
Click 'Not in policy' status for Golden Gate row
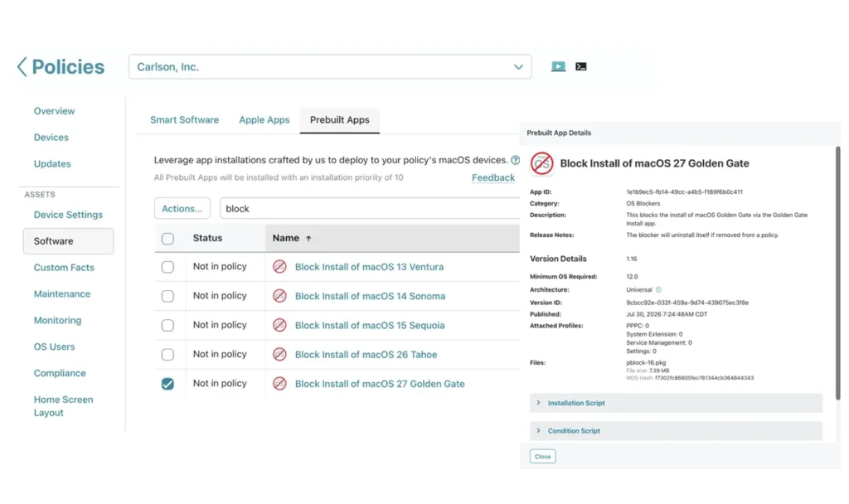pyautogui.click(x=220, y=383)
